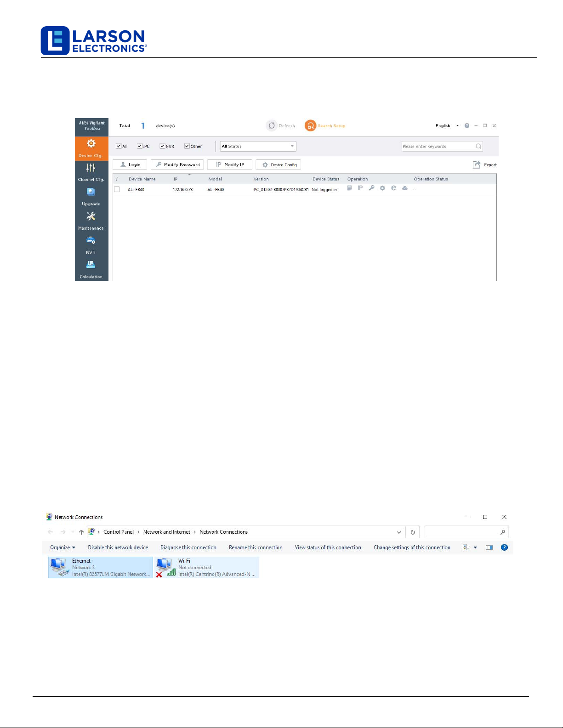Viewport: 563px width, 728px height.
Task: Open the NVR sidebar section
Action: click(91, 244)
